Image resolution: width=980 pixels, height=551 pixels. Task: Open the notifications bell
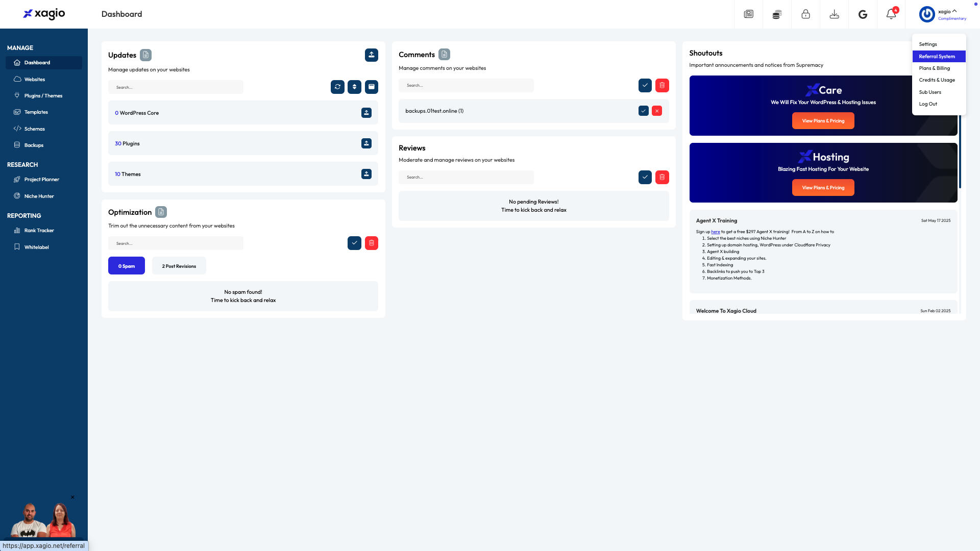point(891,14)
